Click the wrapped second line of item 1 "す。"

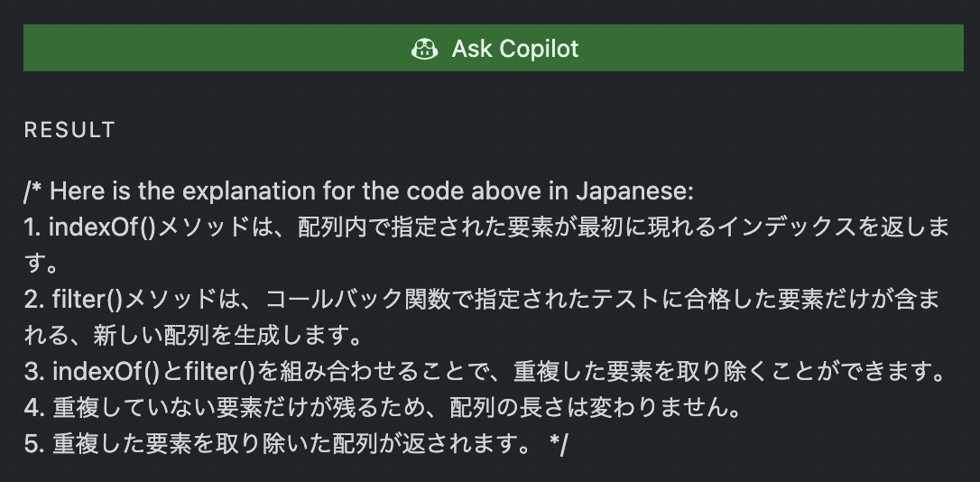click(x=42, y=264)
